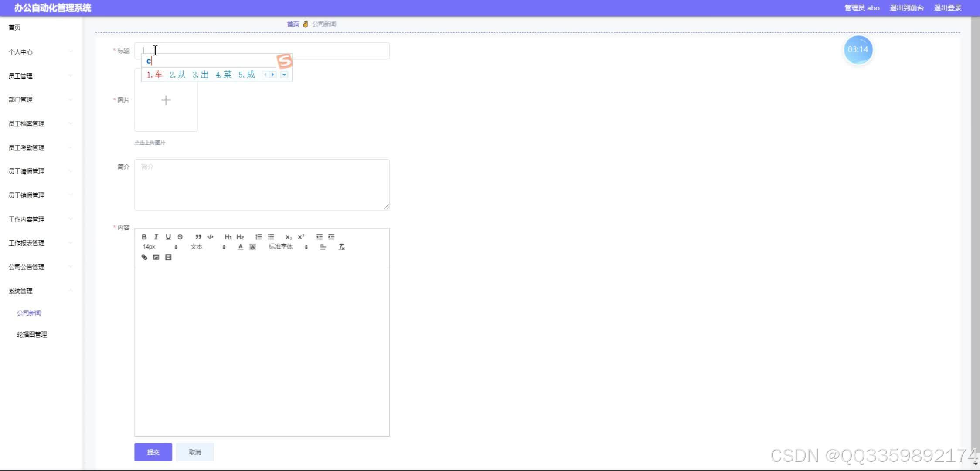Expand the 部门管理 sidebar menu
980x471 pixels.
[40, 99]
